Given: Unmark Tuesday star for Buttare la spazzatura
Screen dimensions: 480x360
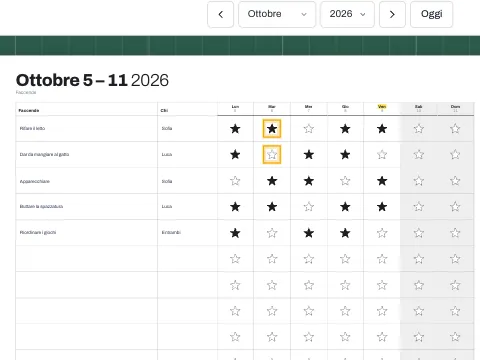Looking at the screenshot, I should (272, 207).
